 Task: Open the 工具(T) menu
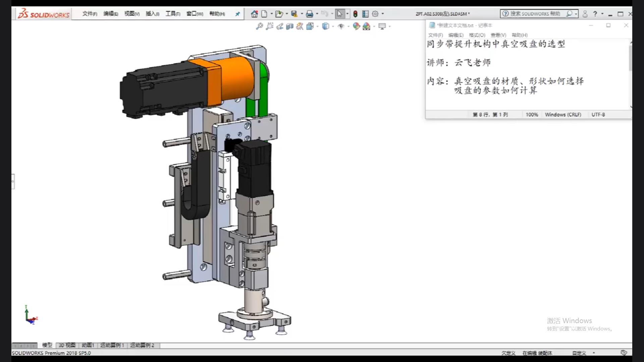[173, 14]
